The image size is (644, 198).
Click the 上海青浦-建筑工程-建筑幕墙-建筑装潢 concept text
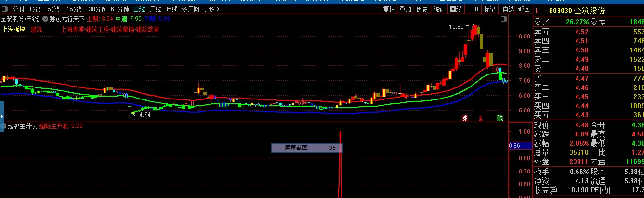pyautogui.click(x=110, y=29)
